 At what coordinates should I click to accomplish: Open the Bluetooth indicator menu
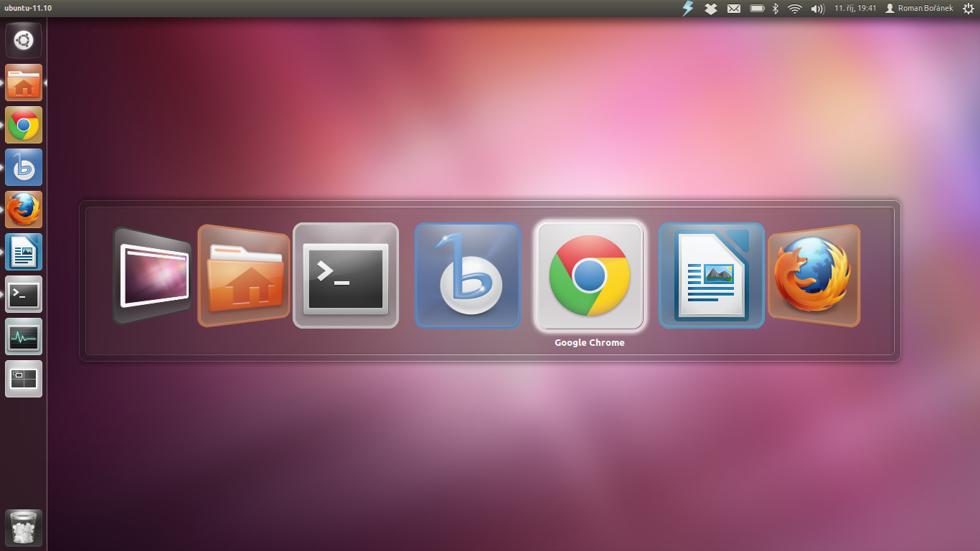pos(776,9)
